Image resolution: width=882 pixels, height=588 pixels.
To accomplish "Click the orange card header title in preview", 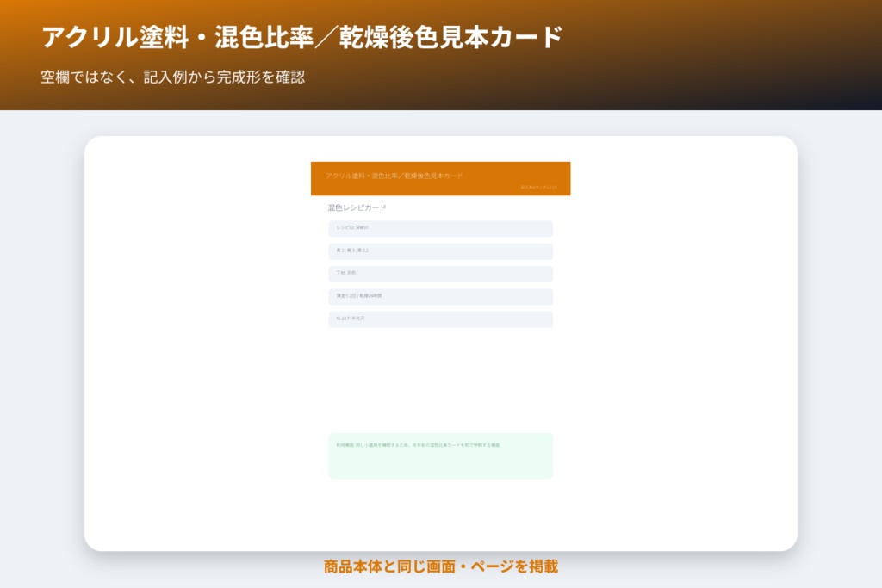I will pyautogui.click(x=394, y=176).
